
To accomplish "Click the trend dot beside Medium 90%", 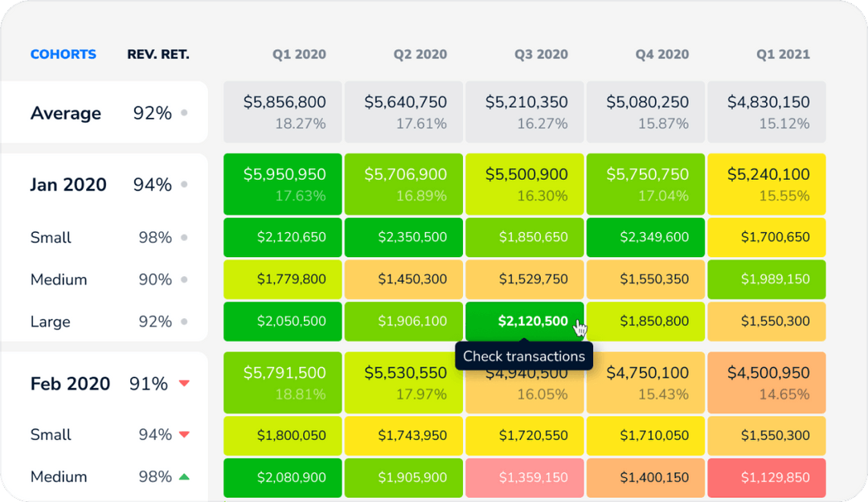I will 184,280.
